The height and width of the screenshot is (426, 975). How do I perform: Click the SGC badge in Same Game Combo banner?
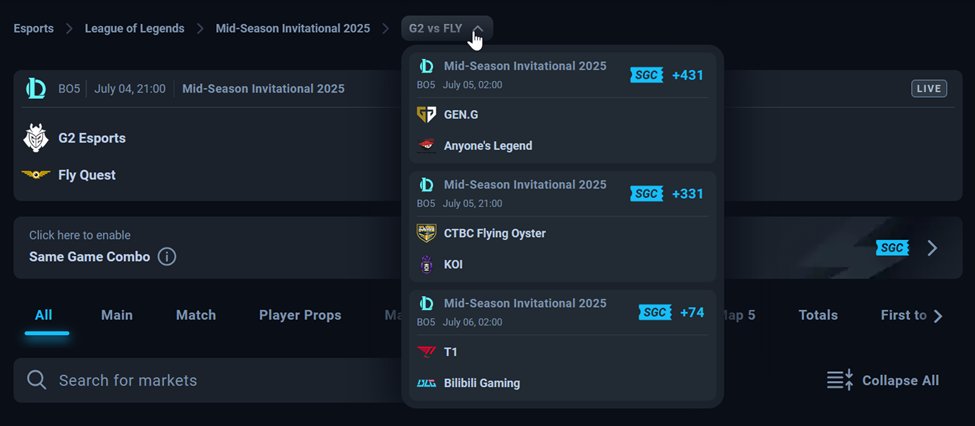tap(892, 248)
